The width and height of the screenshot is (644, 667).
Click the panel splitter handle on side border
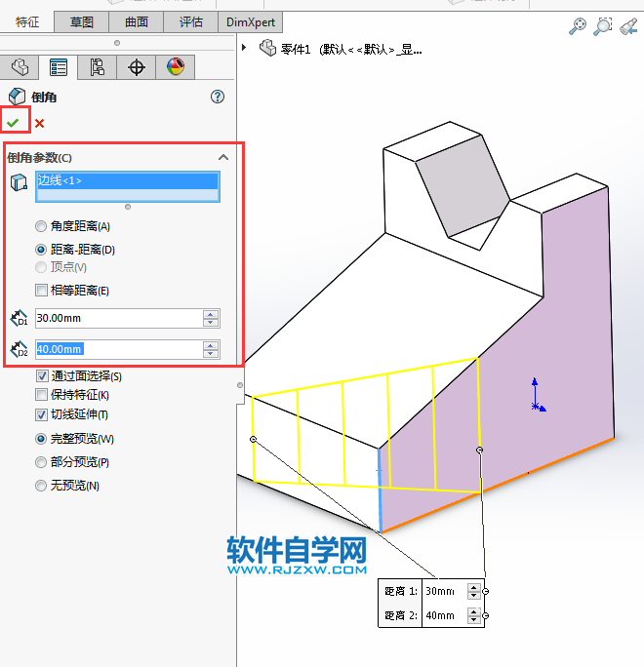240,385
